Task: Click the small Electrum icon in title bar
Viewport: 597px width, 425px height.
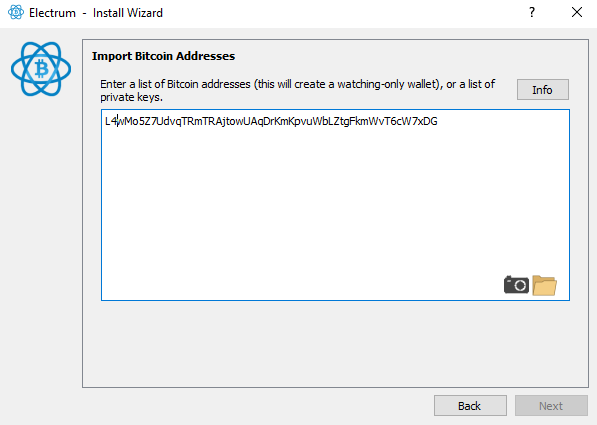Action: coord(16,13)
